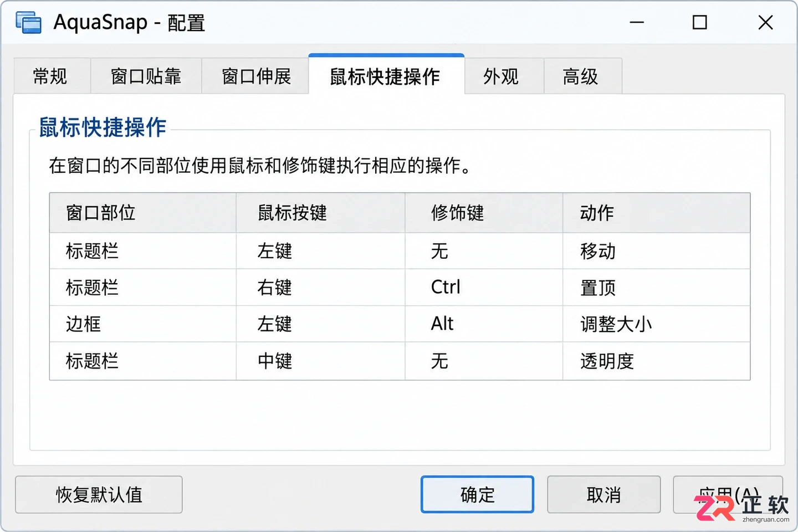Open the 高级 tab
798x532 pixels.
[582, 76]
